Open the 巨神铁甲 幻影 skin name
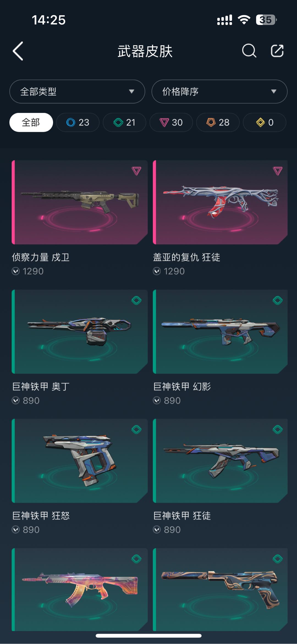 click(182, 386)
